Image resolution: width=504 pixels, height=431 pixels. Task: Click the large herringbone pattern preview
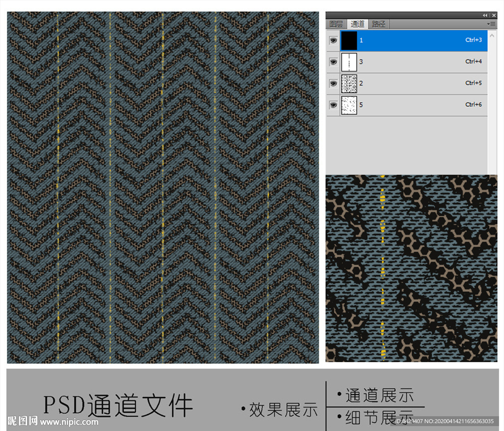163,187
